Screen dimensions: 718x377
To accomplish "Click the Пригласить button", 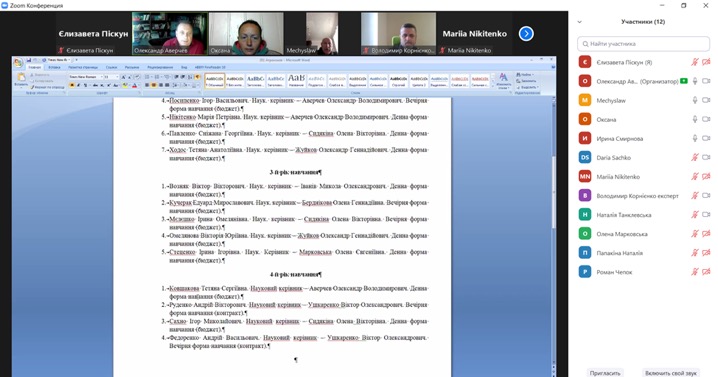I will (x=604, y=373).
